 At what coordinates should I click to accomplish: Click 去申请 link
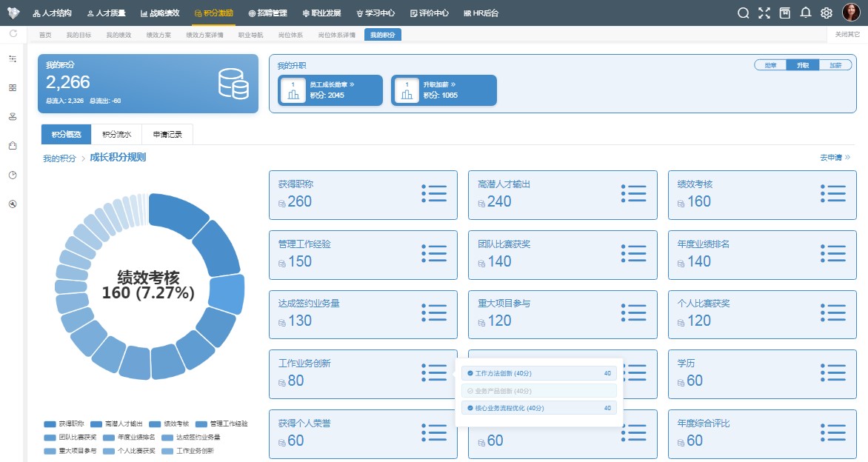click(x=835, y=158)
